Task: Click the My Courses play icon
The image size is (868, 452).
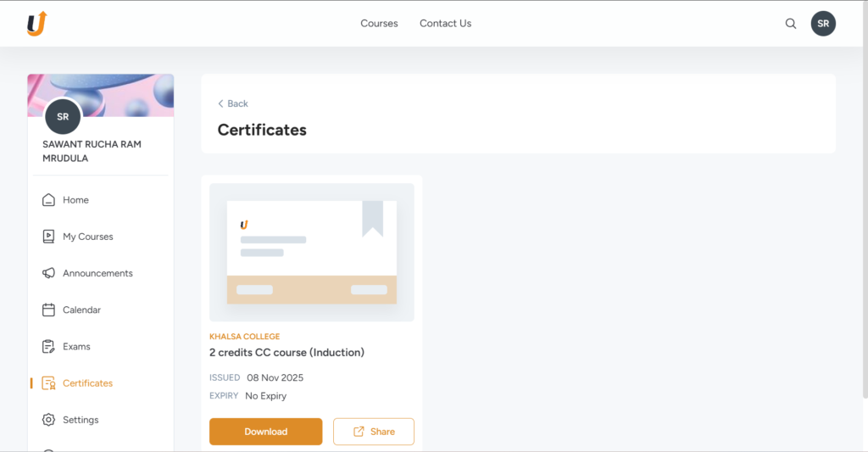Action: (x=48, y=237)
